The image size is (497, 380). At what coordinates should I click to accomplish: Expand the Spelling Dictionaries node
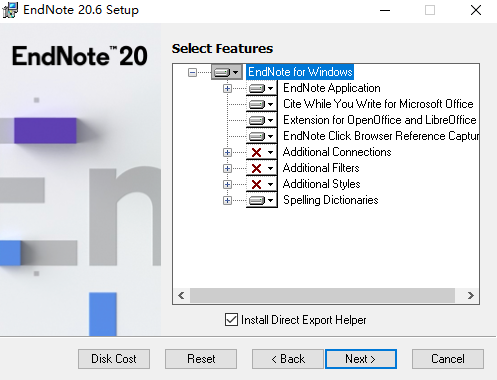pyautogui.click(x=227, y=200)
